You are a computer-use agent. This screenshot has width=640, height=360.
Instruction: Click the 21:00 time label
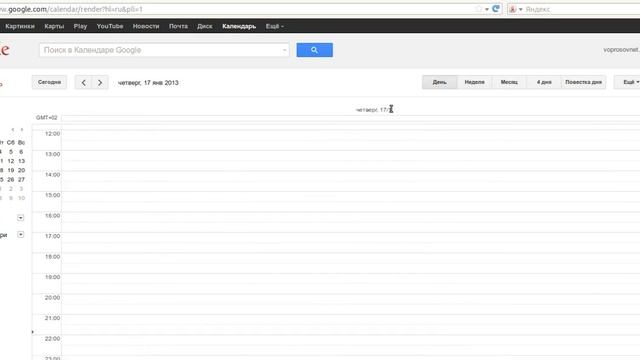coord(52,318)
